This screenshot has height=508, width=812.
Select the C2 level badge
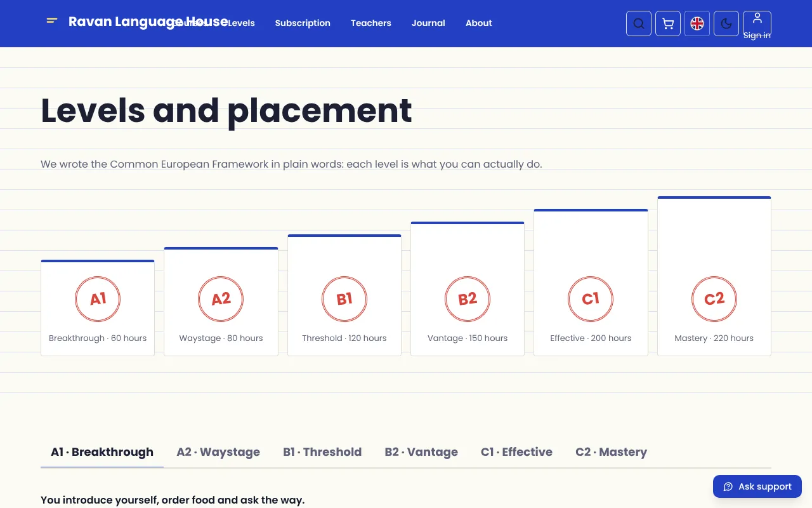(x=714, y=298)
